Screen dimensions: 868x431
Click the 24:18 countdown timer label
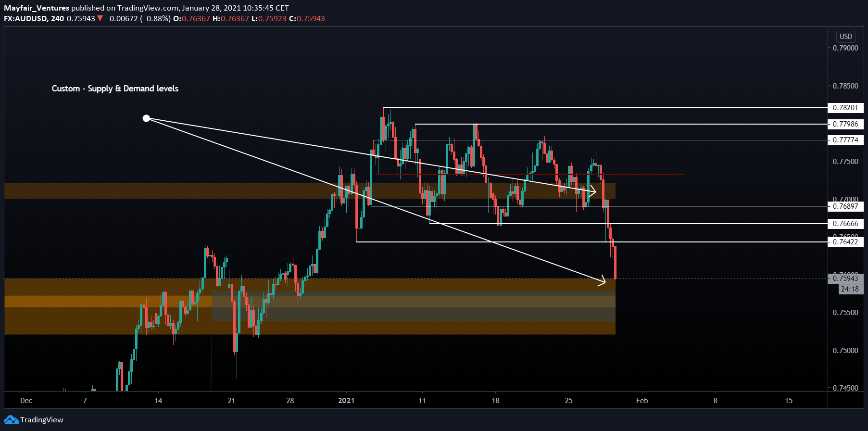click(850, 289)
